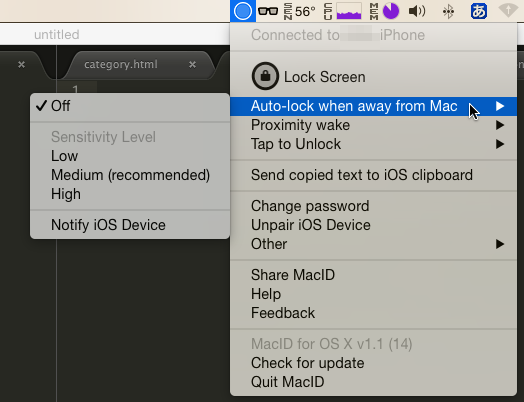Click the padlock Lock Screen icon
This screenshot has height=402, width=524.
click(265, 76)
